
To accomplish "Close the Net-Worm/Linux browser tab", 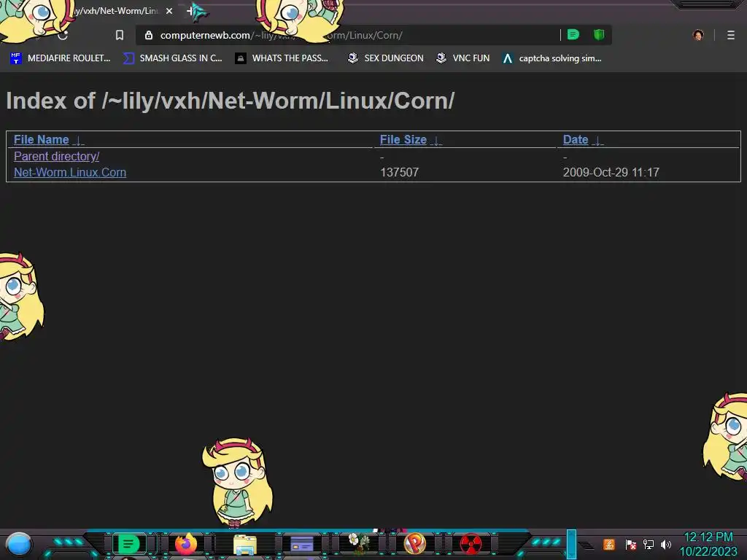I will point(169,11).
